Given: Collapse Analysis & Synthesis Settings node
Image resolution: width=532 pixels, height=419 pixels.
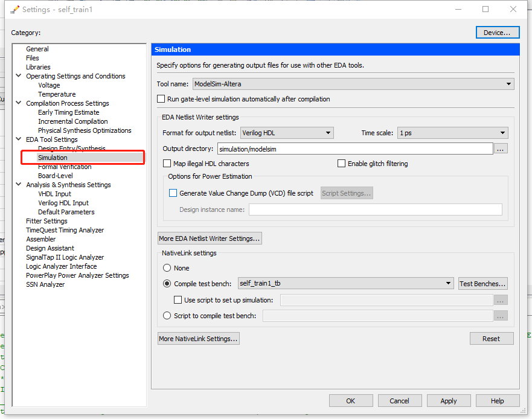Looking at the screenshot, I should pos(19,184).
